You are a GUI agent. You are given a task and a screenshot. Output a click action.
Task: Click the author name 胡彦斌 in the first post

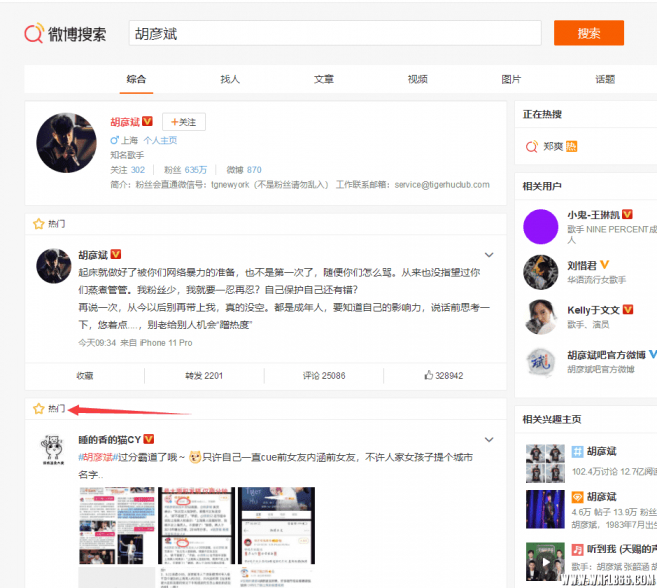click(x=93, y=255)
